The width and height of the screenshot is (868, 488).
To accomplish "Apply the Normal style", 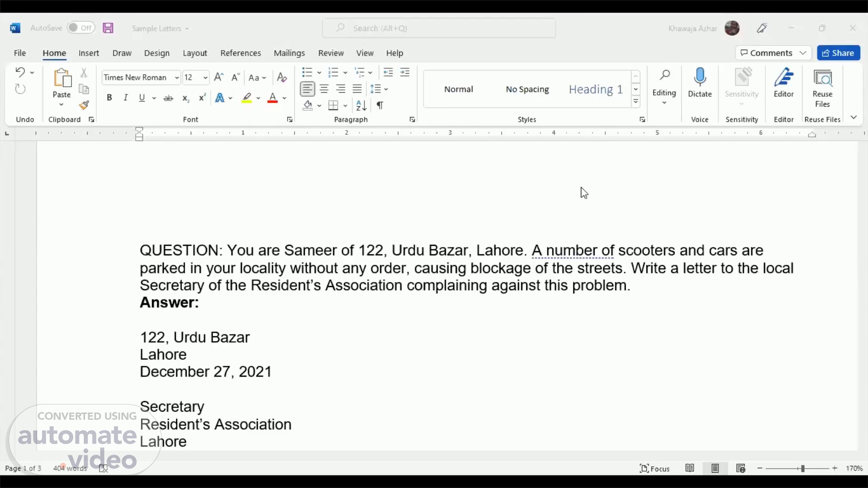I will (458, 89).
